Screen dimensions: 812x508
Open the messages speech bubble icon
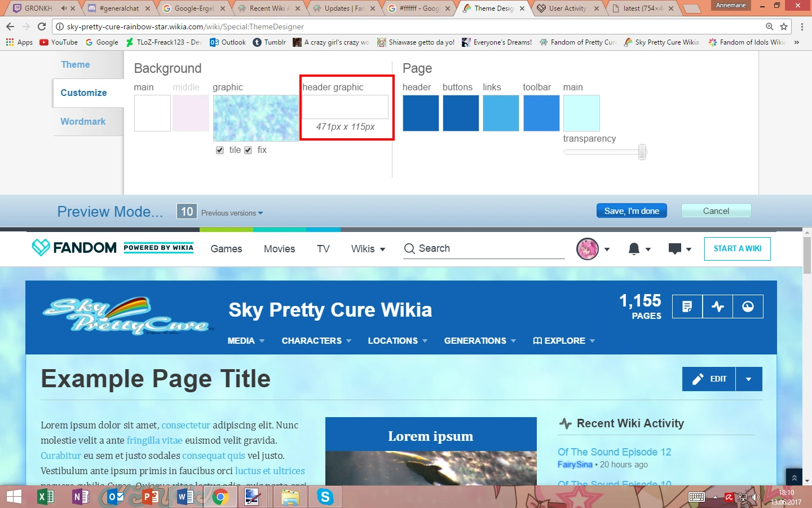[674, 249]
